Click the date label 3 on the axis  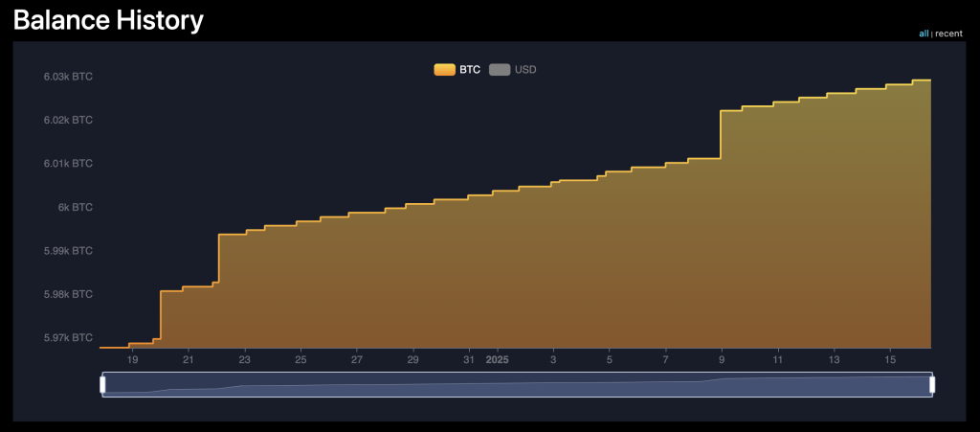pyautogui.click(x=553, y=360)
